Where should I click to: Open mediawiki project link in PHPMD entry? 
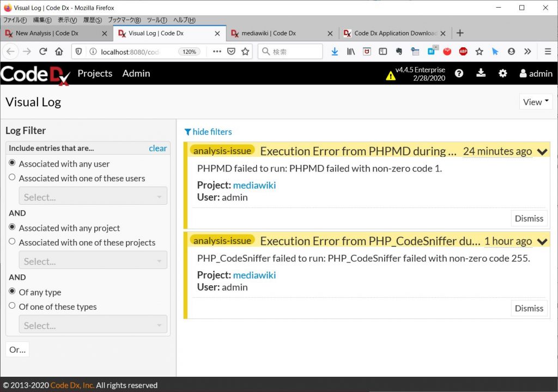[x=254, y=185]
